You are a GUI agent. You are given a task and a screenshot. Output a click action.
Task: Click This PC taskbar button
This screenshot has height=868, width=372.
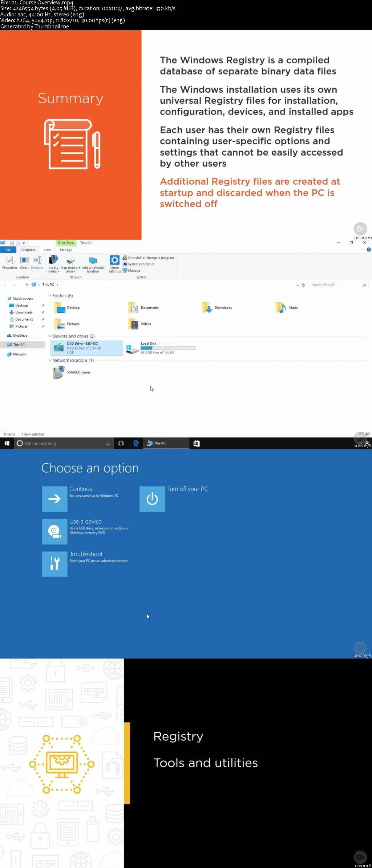point(166,443)
